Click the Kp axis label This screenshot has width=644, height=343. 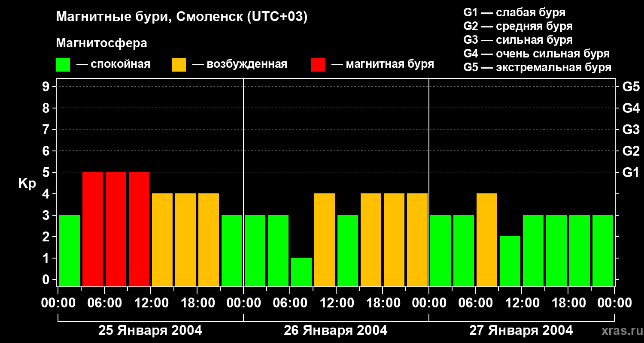tap(27, 184)
